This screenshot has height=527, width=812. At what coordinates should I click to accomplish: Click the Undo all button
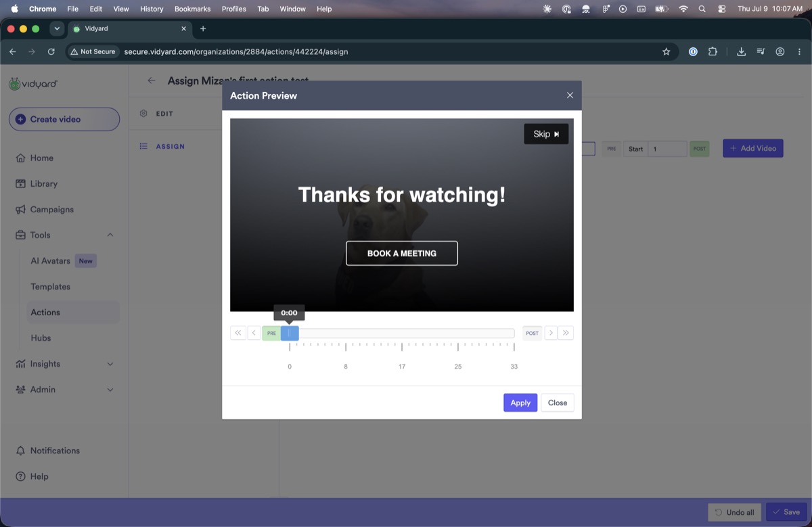pos(735,512)
